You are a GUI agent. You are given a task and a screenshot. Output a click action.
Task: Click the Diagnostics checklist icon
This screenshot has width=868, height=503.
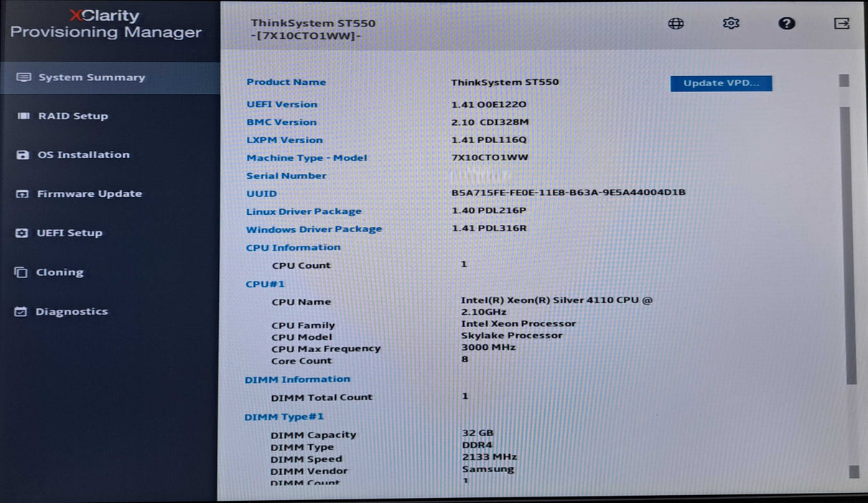click(x=21, y=312)
